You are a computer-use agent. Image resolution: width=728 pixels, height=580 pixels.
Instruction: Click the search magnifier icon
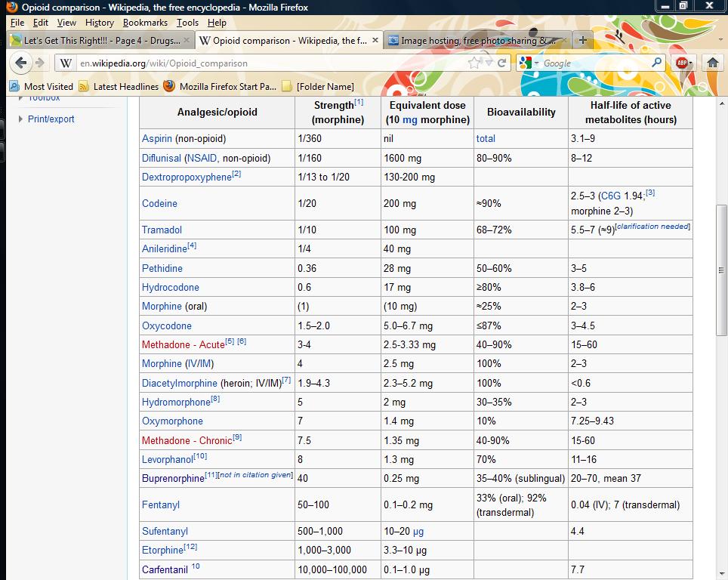pyautogui.click(x=656, y=63)
